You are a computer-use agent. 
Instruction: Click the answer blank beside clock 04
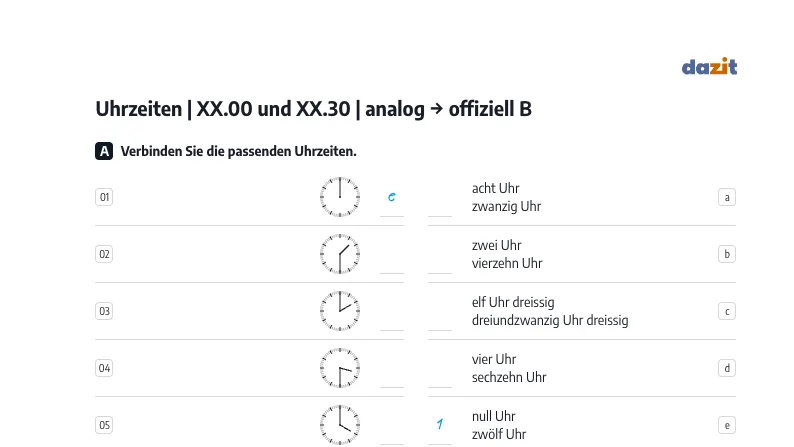point(392,375)
